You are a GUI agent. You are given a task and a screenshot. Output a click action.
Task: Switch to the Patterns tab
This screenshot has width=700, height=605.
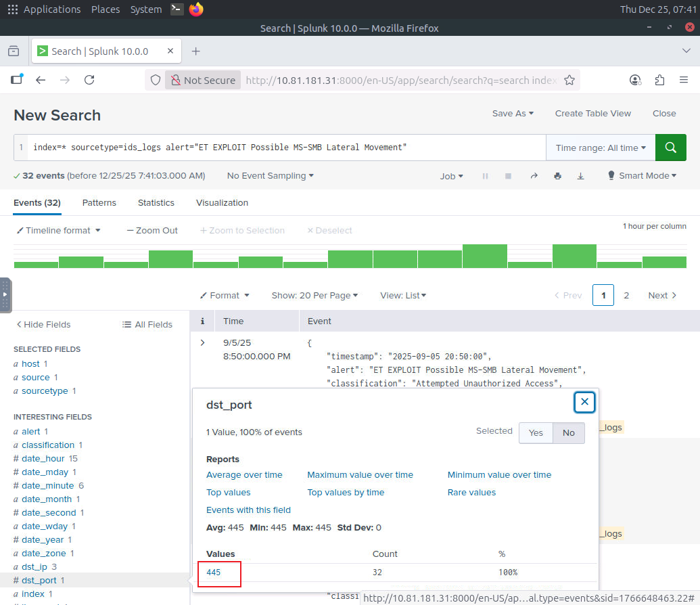point(99,203)
